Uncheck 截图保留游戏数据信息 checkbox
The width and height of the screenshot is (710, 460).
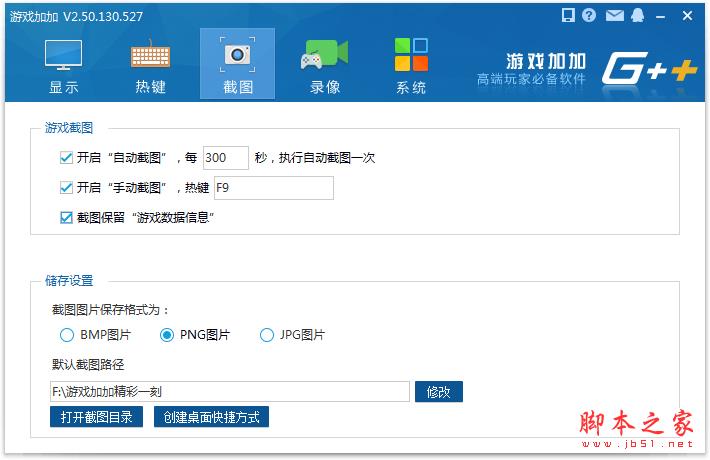click(x=66, y=218)
